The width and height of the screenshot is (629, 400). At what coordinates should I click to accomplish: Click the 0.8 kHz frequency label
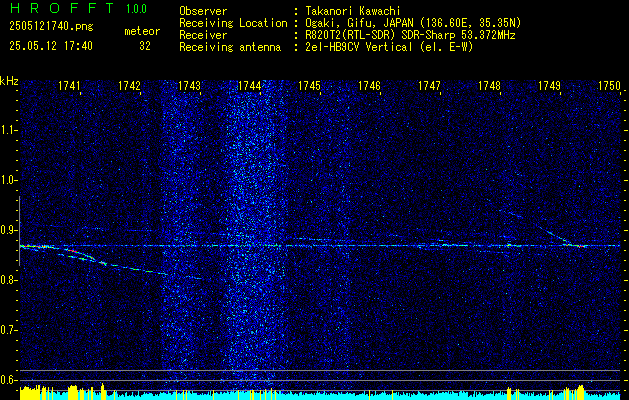coord(8,280)
